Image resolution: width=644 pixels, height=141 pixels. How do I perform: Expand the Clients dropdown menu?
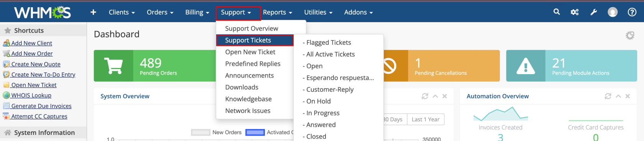[122, 12]
